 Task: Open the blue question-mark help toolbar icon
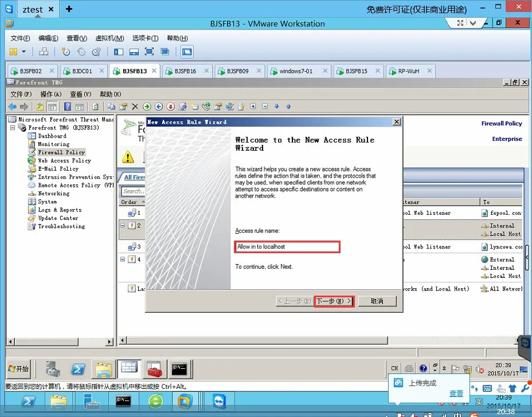click(68, 107)
